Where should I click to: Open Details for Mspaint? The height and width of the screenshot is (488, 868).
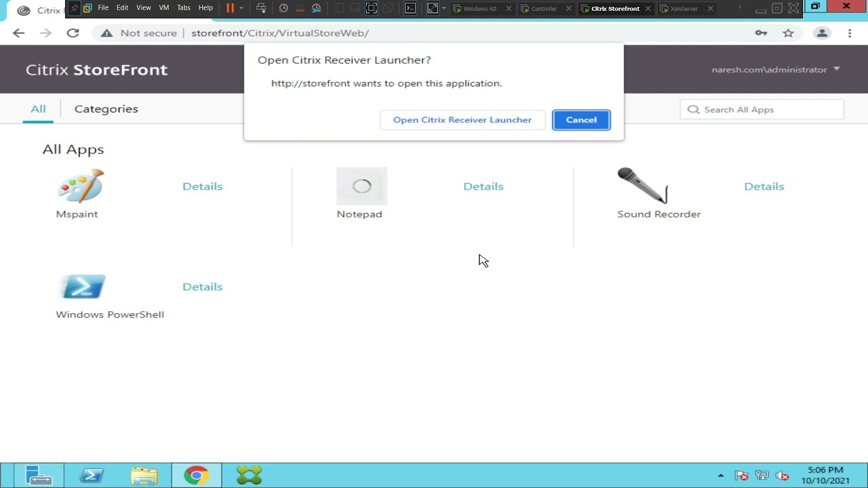point(202,186)
